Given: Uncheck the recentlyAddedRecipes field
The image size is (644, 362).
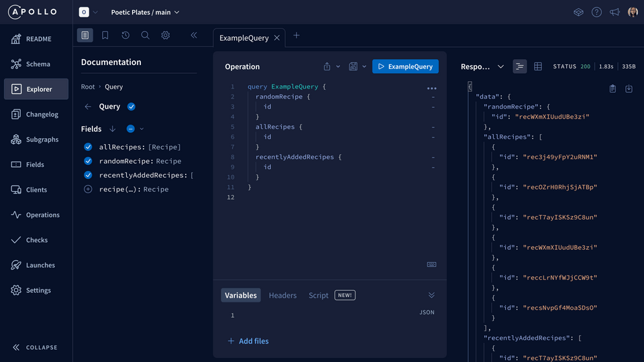Looking at the screenshot, I should click(88, 175).
